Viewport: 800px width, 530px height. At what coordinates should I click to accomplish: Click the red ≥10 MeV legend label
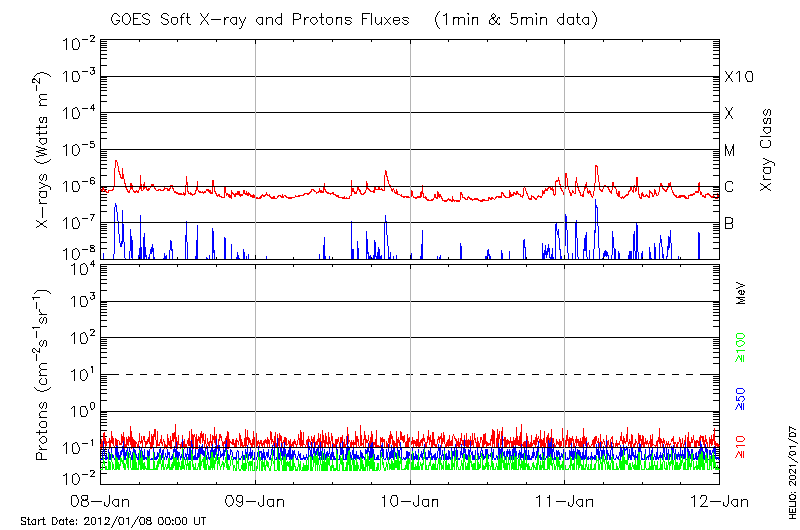pos(742,448)
